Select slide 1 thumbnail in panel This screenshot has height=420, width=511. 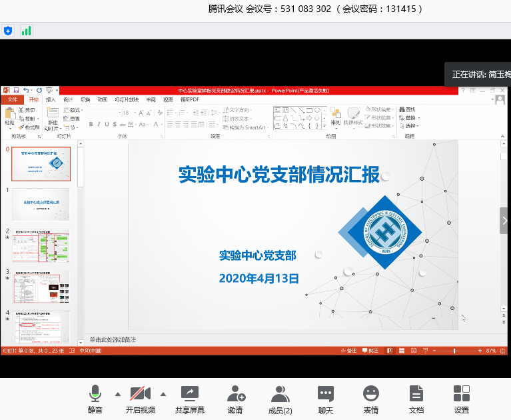point(41,205)
